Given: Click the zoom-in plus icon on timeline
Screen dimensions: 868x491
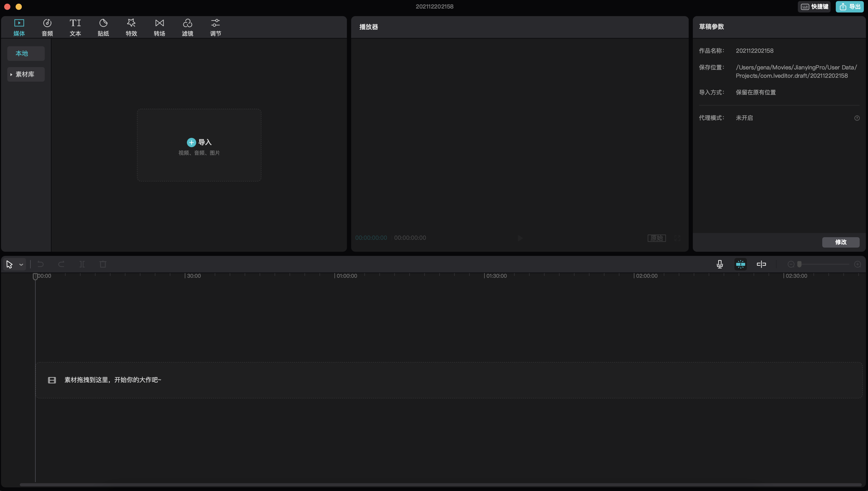Looking at the screenshot, I should tap(858, 264).
